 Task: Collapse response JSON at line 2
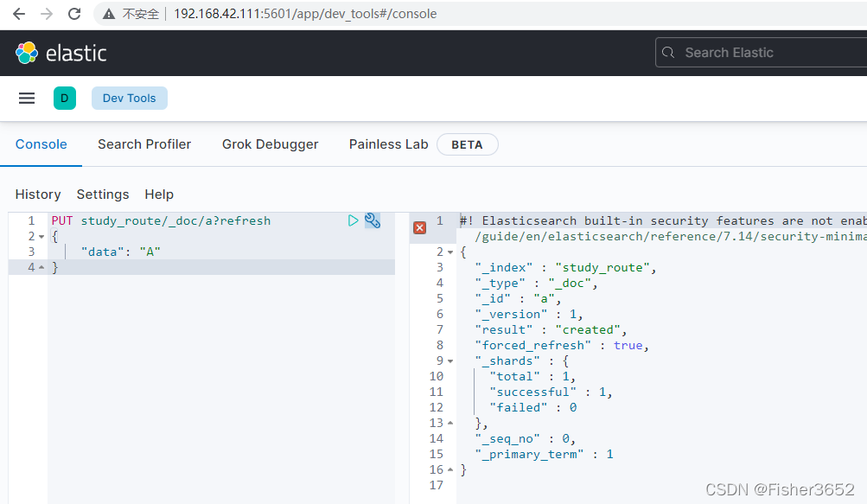click(450, 252)
